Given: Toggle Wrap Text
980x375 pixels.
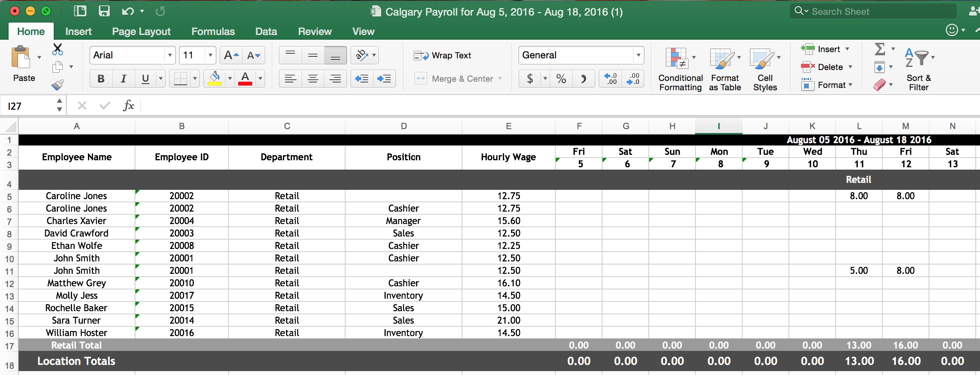Looking at the screenshot, I should [x=442, y=56].
